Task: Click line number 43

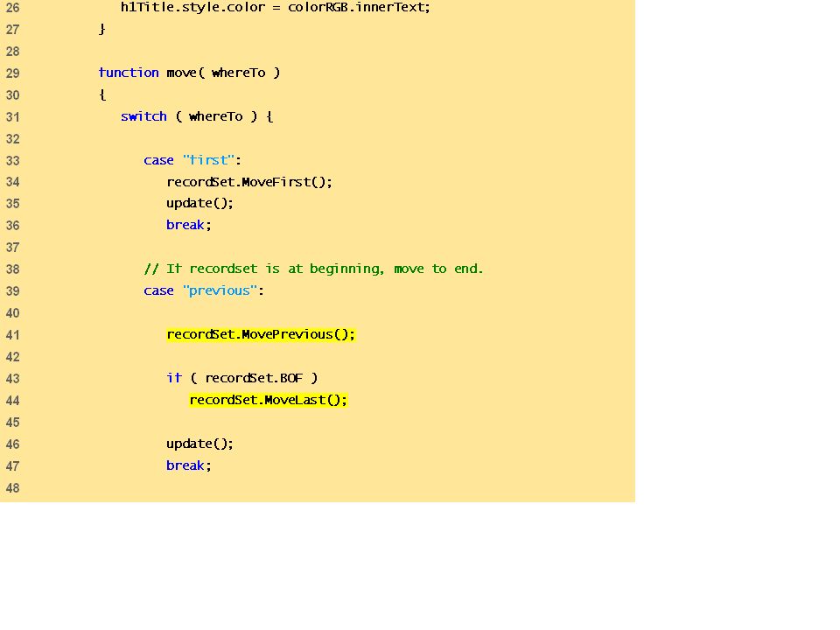Action: click(x=13, y=379)
